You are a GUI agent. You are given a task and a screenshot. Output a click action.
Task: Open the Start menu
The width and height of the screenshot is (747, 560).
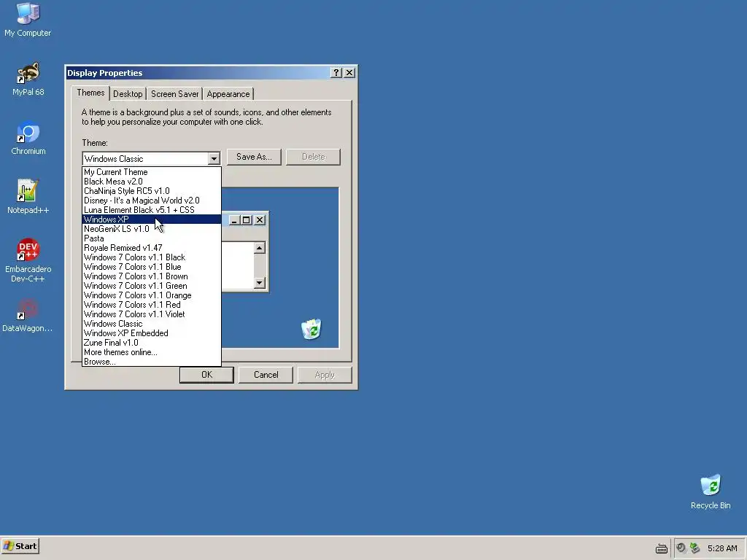pos(20,546)
